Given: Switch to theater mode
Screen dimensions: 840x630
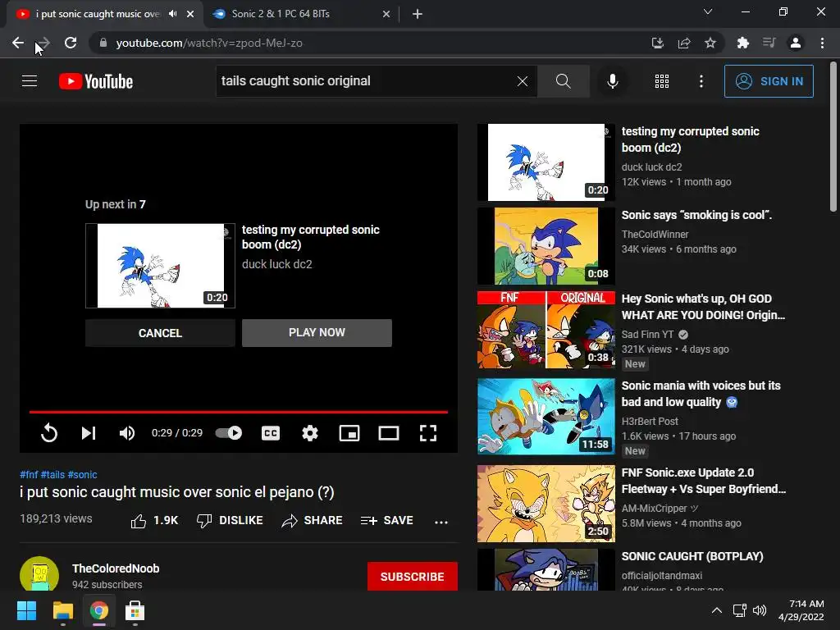Looking at the screenshot, I should tap(388, 433).
